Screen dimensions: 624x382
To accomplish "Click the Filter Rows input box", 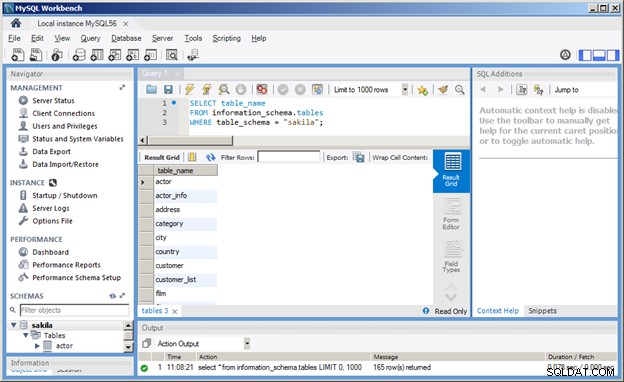I will click(289, 157).
